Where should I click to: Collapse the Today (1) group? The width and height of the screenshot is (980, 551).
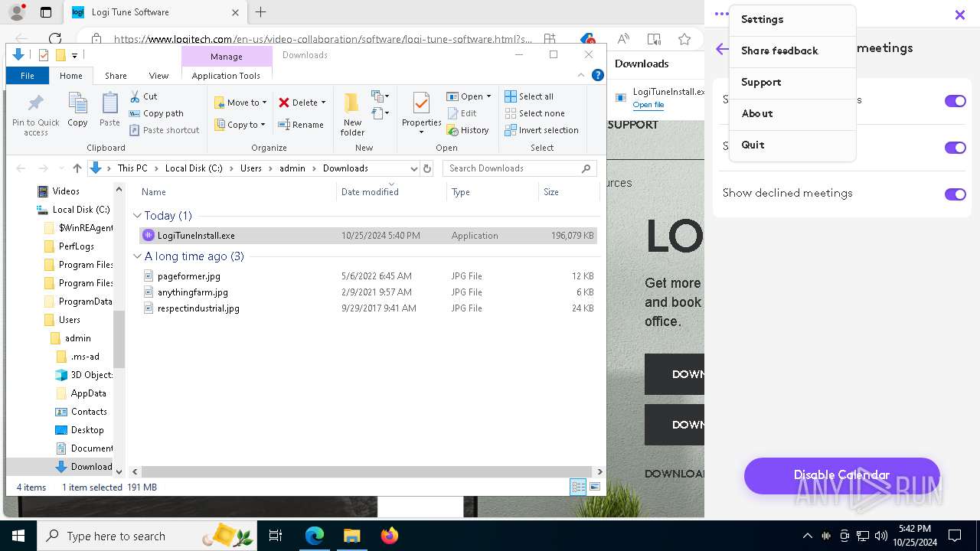click(137, 216)
